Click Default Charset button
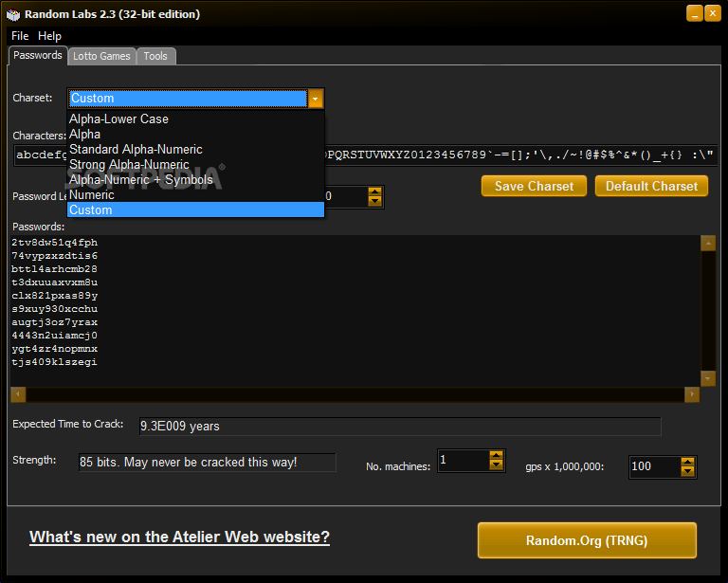Image resolution: width=728 pixels, height=583 pixels. [x=651, y=186]
